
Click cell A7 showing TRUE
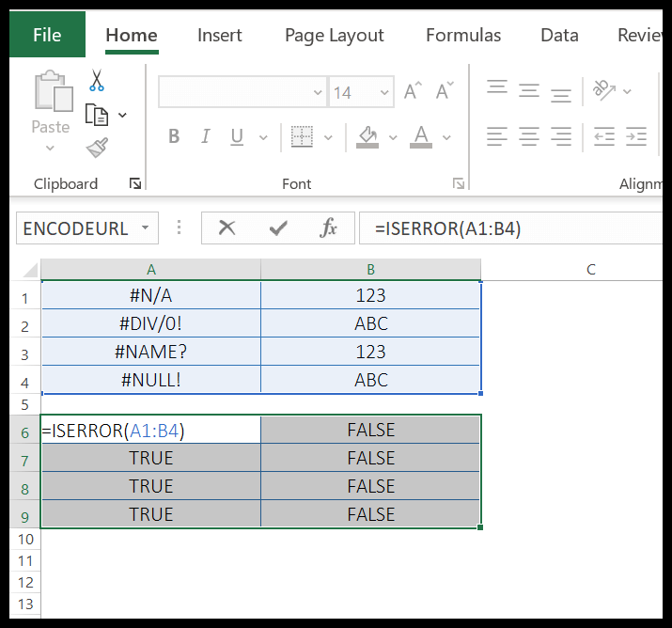pyautogui.click(x=151, y=458)
